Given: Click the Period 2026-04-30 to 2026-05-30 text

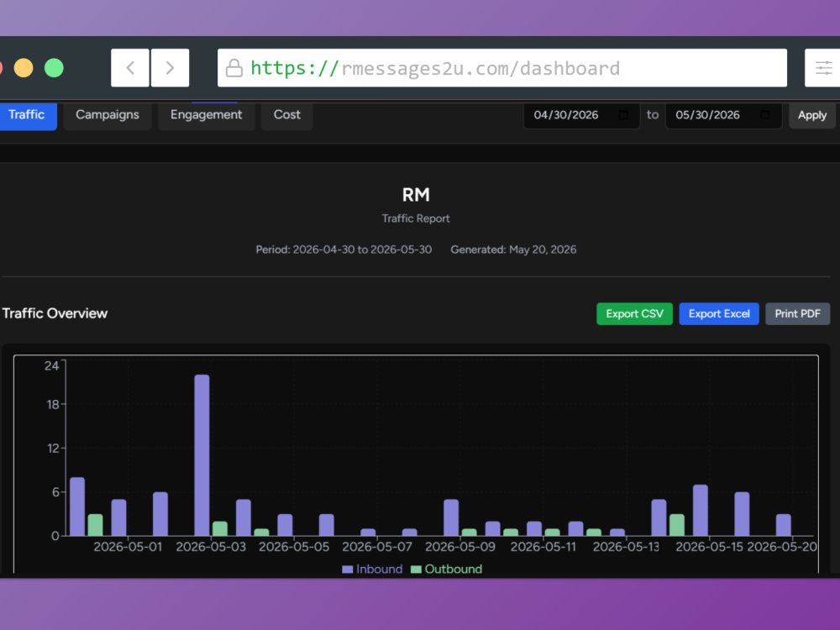Looking at the screenshot, I should pyautogui.click(x=344, y=249).
